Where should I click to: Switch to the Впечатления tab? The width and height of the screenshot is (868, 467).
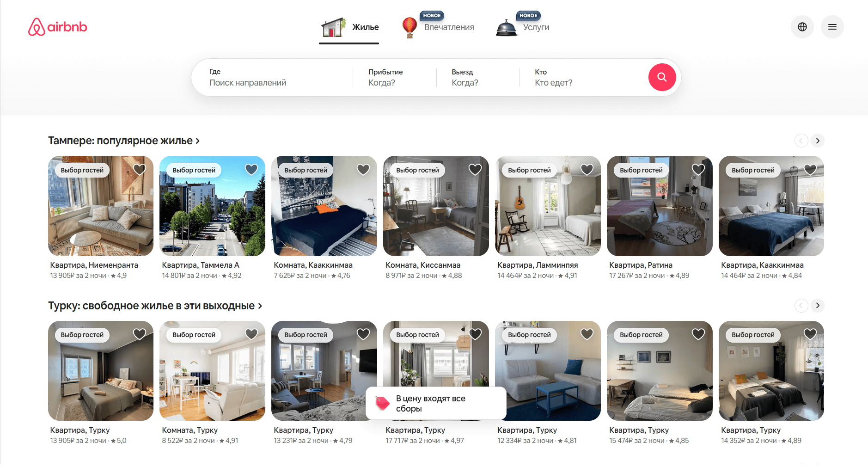449,27
